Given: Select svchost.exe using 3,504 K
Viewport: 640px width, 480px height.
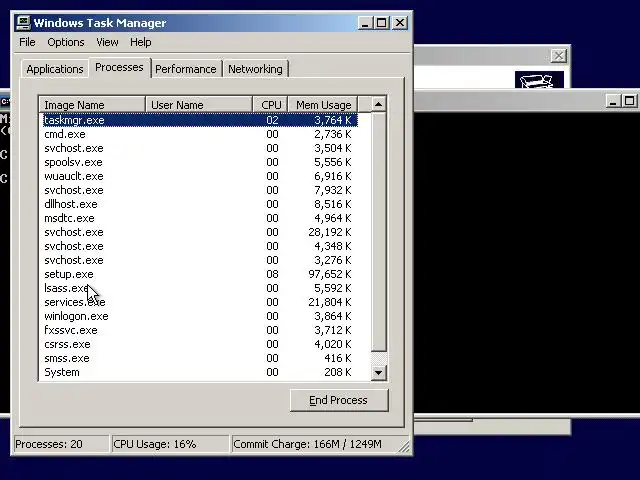Looking at the screenshot, I should click(200, 148).
